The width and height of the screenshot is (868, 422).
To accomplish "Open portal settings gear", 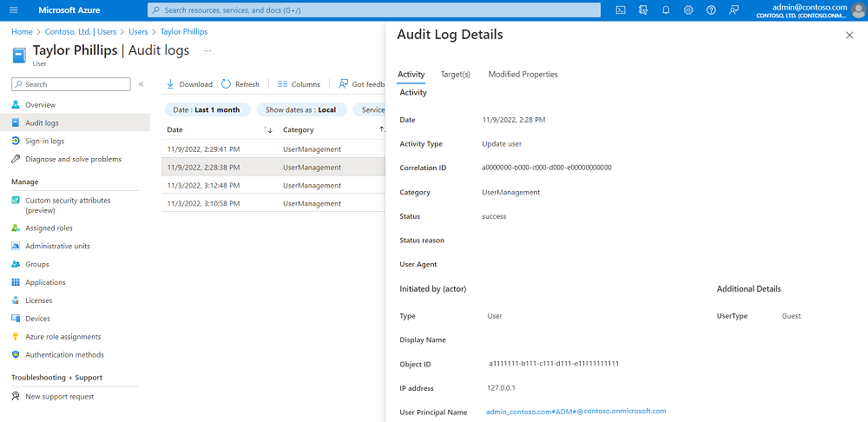I will click(x=688, y=10).
